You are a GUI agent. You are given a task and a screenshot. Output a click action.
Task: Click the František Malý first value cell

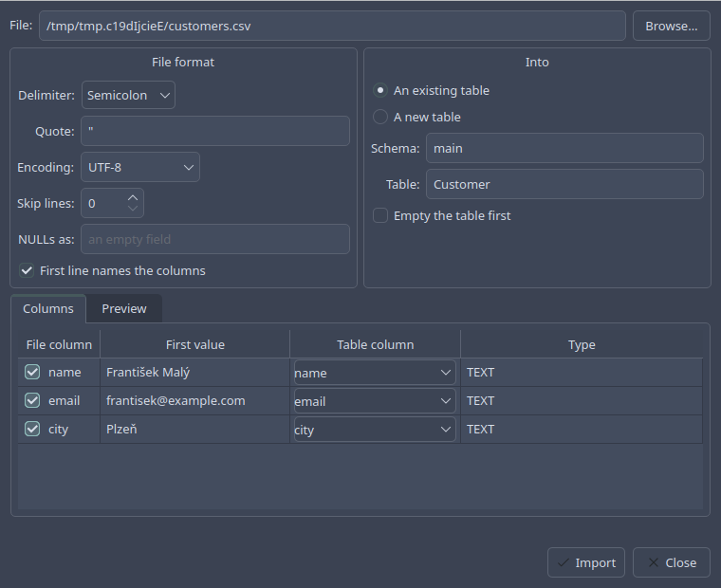[x=195, y=373]
